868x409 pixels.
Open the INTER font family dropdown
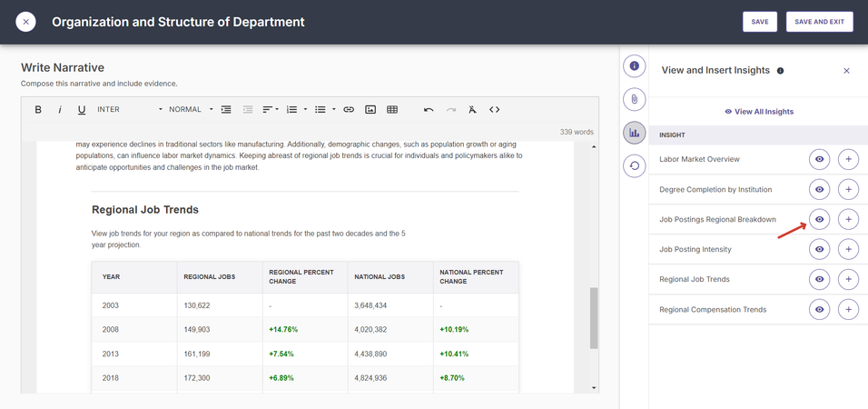pyautogui.click(x=130, y=110)
